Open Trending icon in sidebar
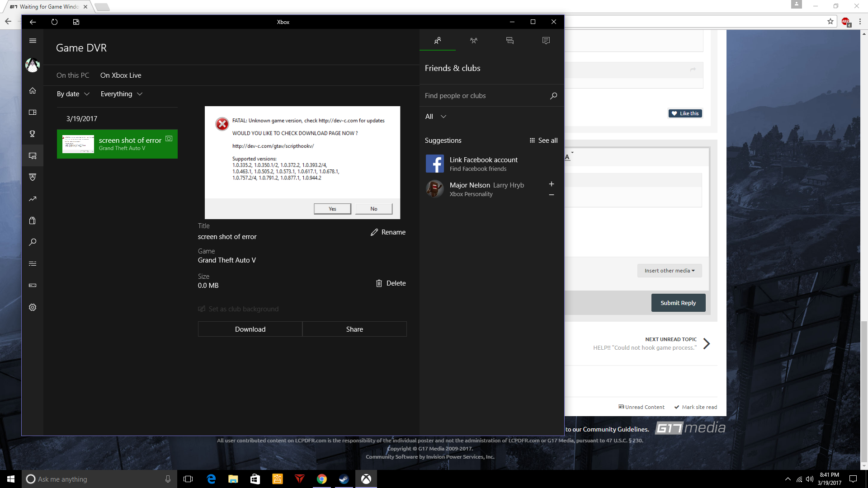The height and width of the screenshot is (488, 868). (x=33, y=199)
